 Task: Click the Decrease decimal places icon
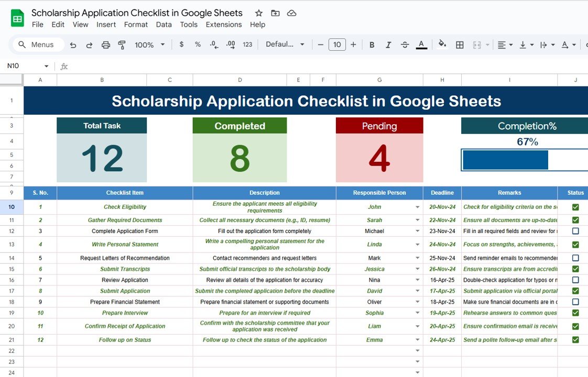coord(214,45)
